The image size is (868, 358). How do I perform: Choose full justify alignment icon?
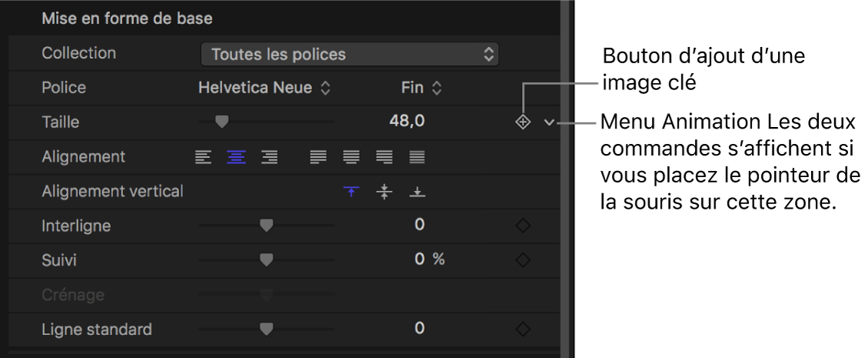pyautogui.click(x=417, y=157)
